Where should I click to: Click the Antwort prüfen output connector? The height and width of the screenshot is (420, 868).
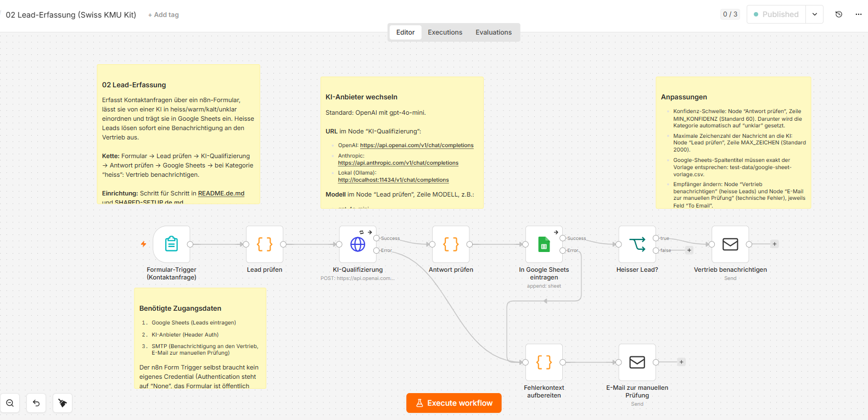469,244
